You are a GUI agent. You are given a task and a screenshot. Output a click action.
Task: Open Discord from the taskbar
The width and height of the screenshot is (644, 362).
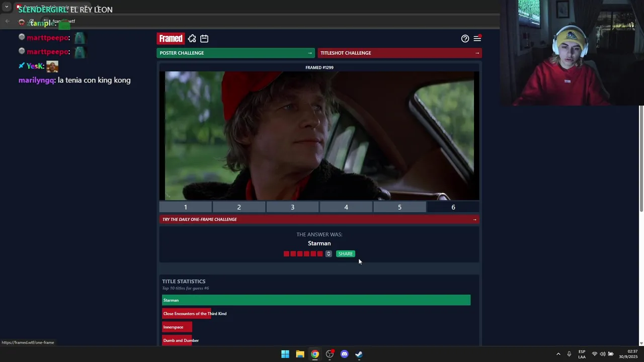pos(344,354)
